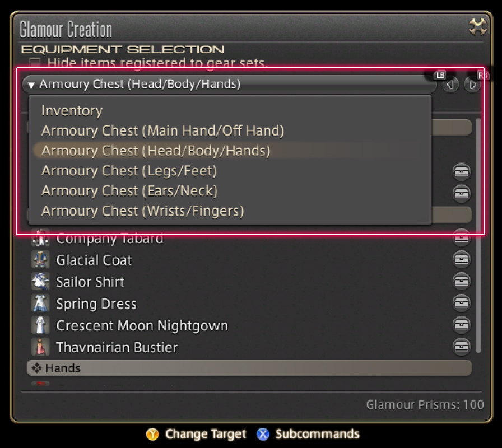This screenshot has width=502, height=448.
Task: Click armoury chest icon beside Glacial Coat
Action: tap(461, 260)
